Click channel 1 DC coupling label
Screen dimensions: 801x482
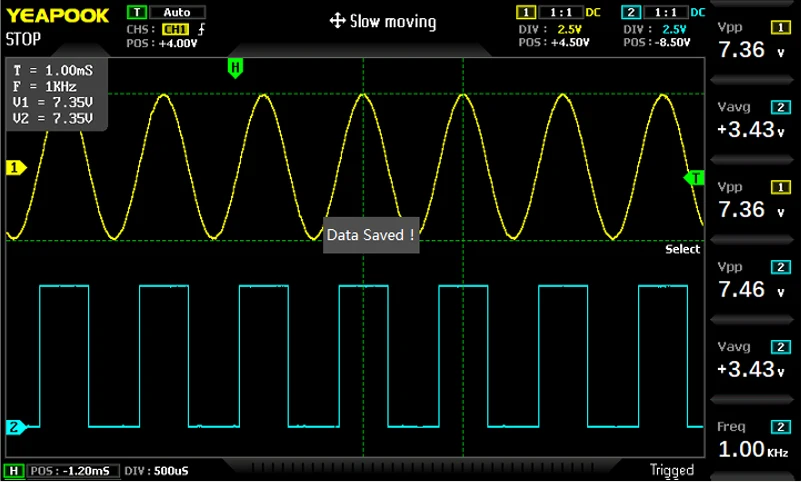point(593,12)
